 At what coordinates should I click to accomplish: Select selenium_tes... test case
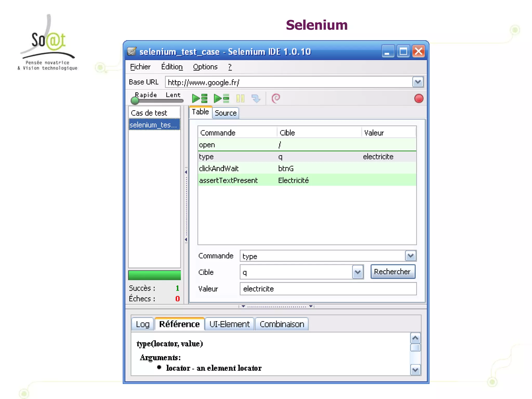pos(154,125)
